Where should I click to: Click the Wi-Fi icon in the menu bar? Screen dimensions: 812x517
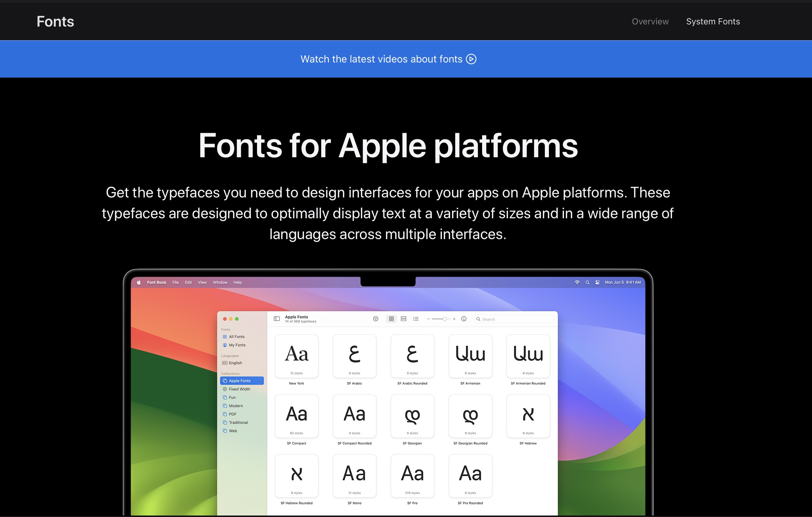click(577, 282)
